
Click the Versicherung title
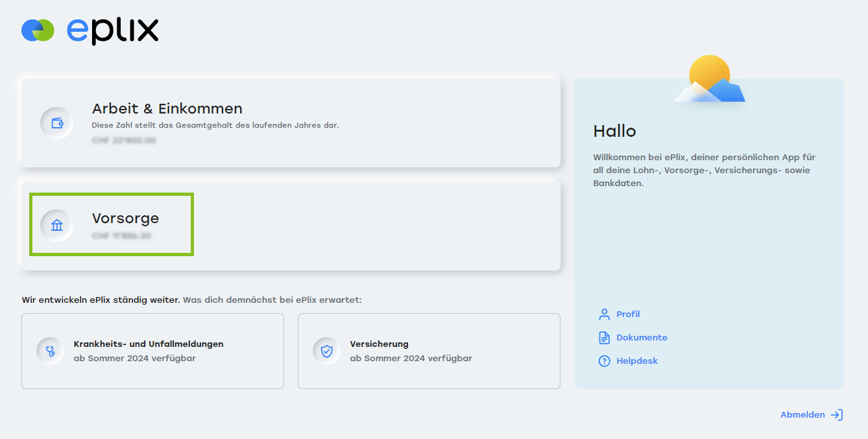[x=380, y=344]
